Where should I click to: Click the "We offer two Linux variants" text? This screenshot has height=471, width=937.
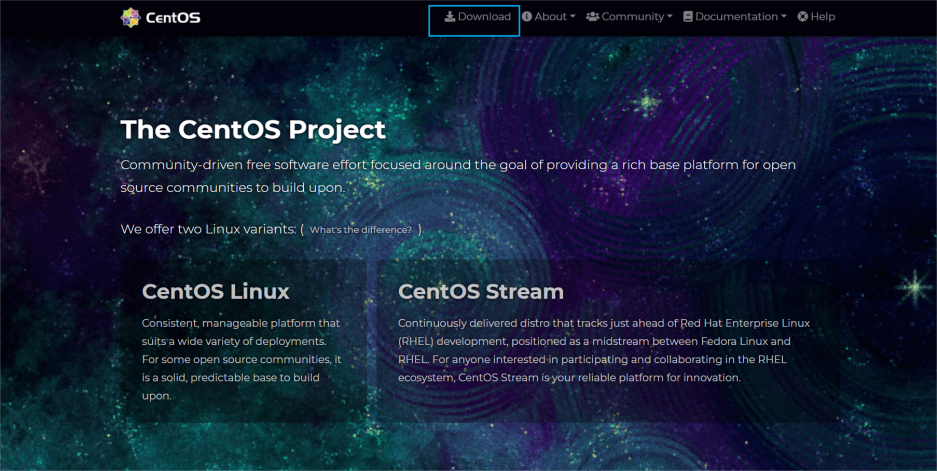click(209, 229)
